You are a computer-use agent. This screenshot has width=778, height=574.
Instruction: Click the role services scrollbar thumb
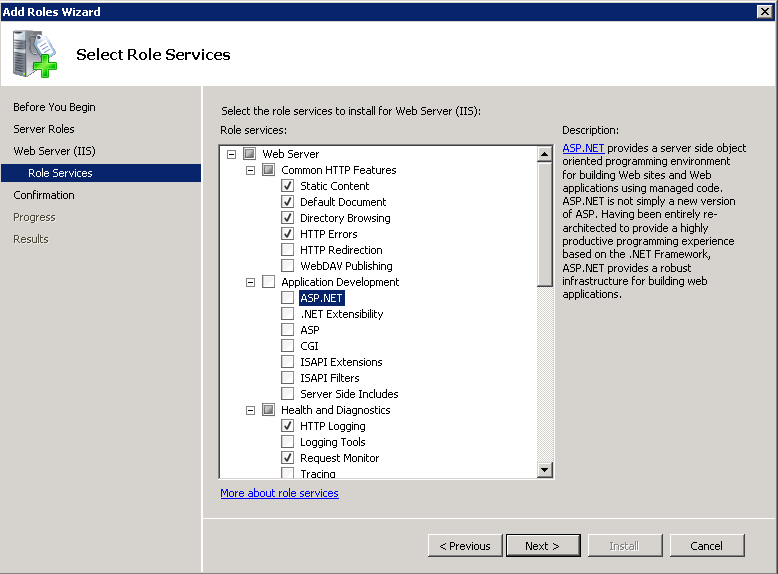(x=545, y=224)
